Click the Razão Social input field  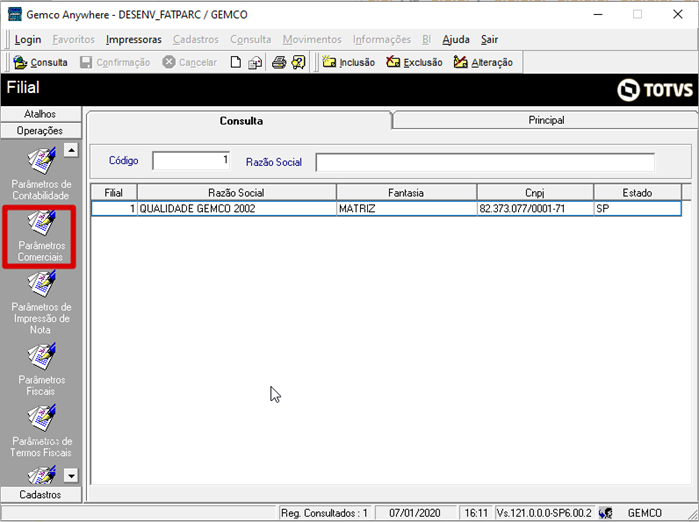(485, 162)
